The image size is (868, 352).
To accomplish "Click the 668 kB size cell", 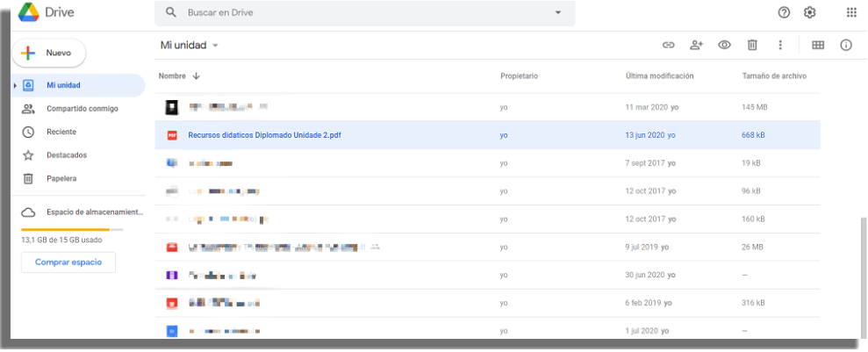I will 753,135.
